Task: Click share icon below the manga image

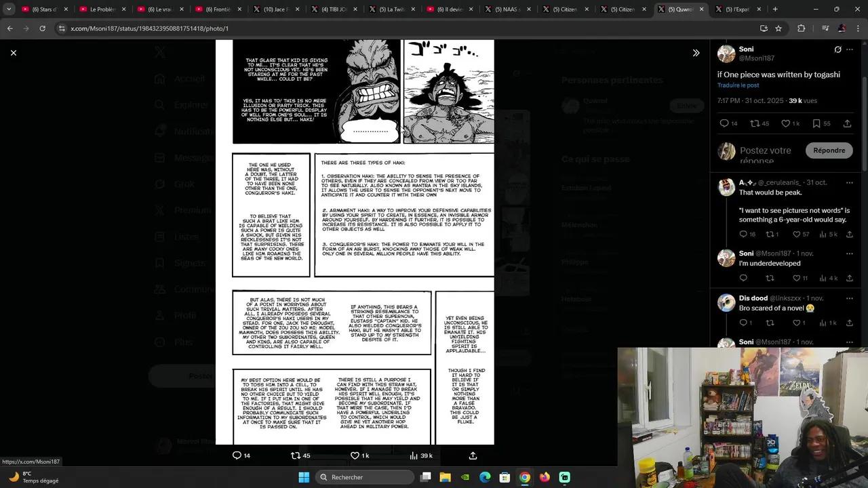Action: [x=473, y=455]
